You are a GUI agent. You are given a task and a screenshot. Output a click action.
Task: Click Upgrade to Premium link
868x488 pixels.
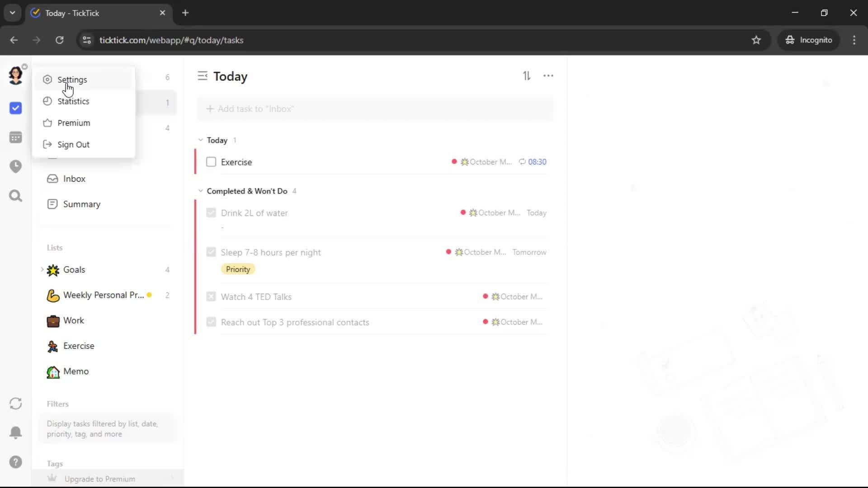tap(99, 479)
